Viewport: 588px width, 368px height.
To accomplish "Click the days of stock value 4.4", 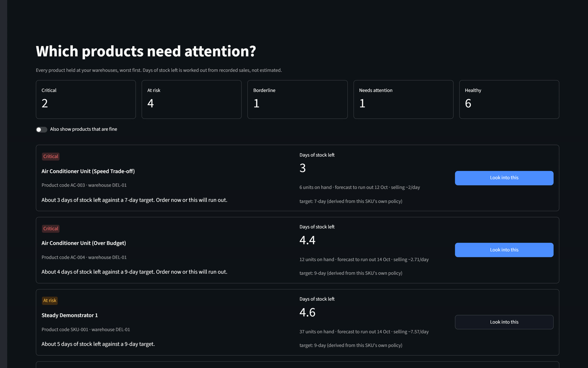I will point(308,240).
